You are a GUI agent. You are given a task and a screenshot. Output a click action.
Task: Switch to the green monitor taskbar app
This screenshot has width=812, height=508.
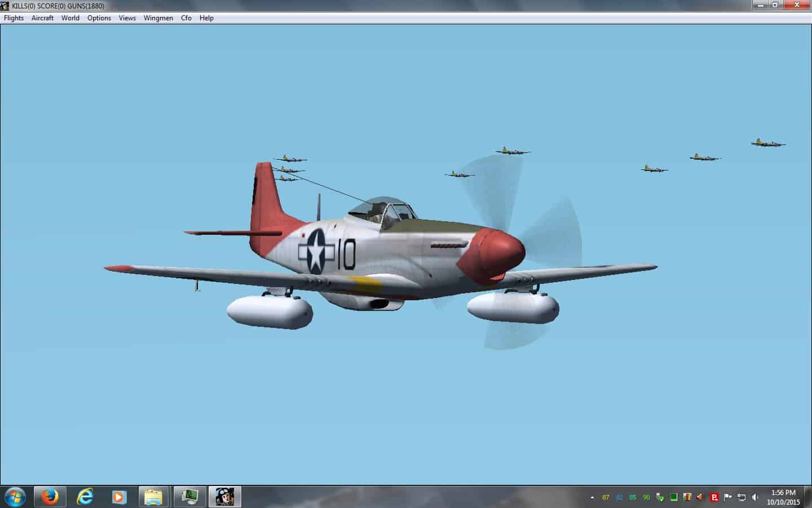[x=189, y=497]
